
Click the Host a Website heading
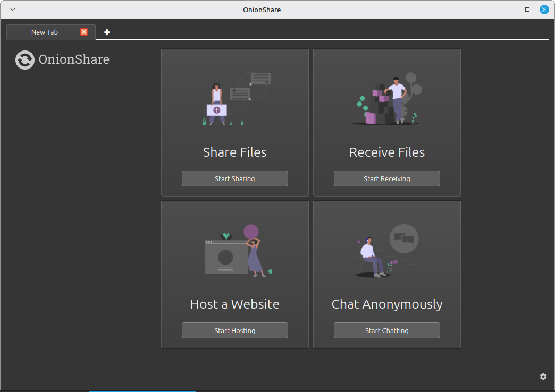point(234,304)
